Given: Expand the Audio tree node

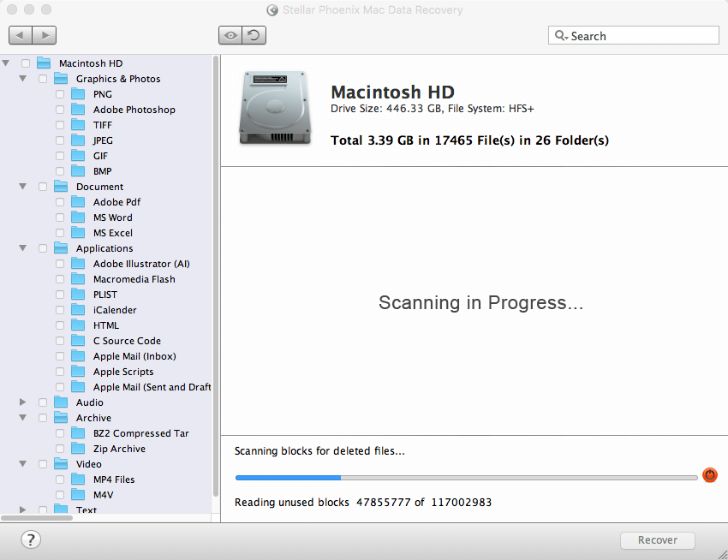Looking at the screenshot, I should click(x=23, y=402).
